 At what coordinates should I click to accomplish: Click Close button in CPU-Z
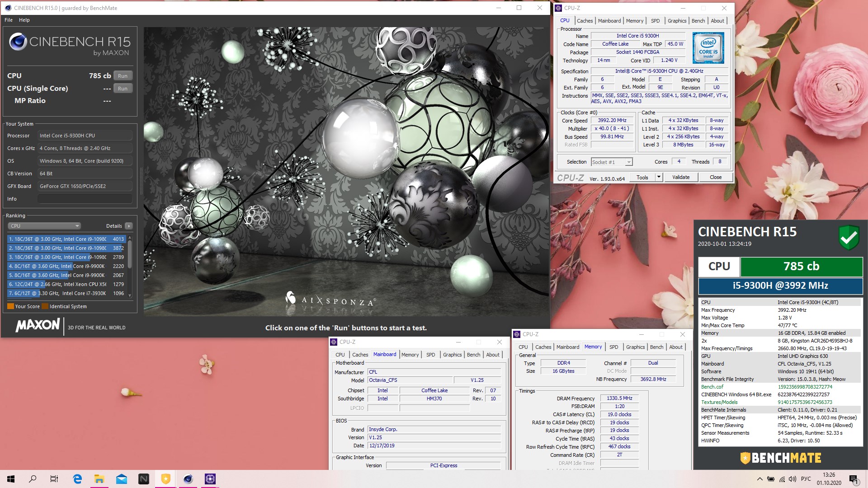716,178
